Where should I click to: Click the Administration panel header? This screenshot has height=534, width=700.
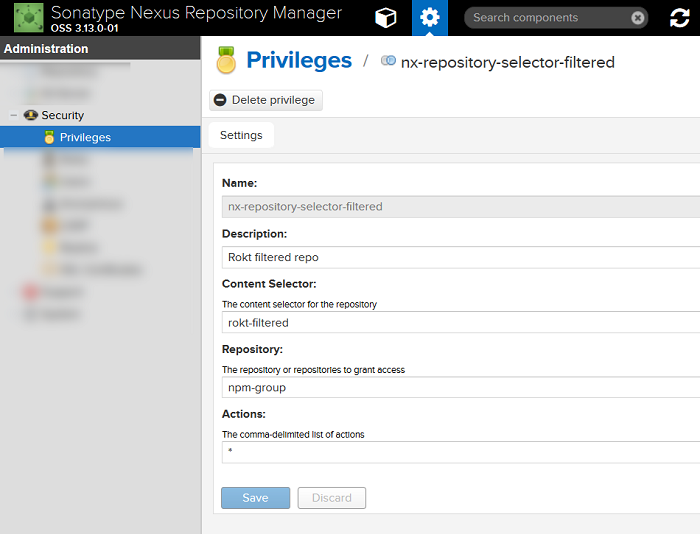[x=100, y=48]
